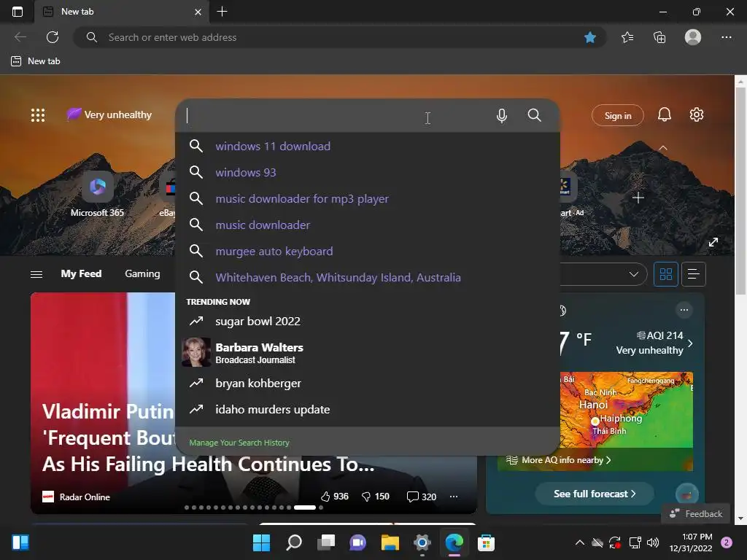Open More AQ info nearby link
Screen dimensions: 747x560
pyautogui.click(x=558, y=460)
